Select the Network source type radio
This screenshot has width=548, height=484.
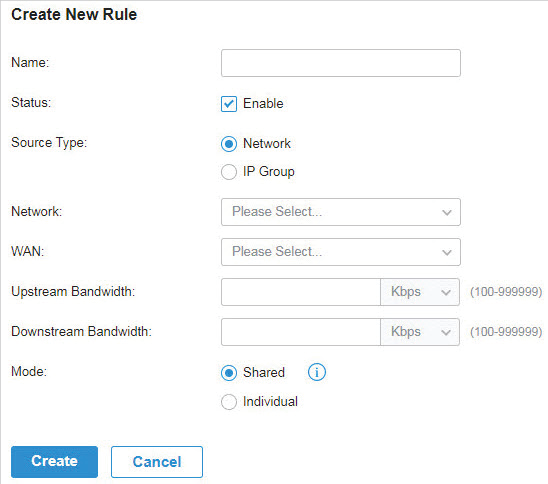[x=229, y=144]
